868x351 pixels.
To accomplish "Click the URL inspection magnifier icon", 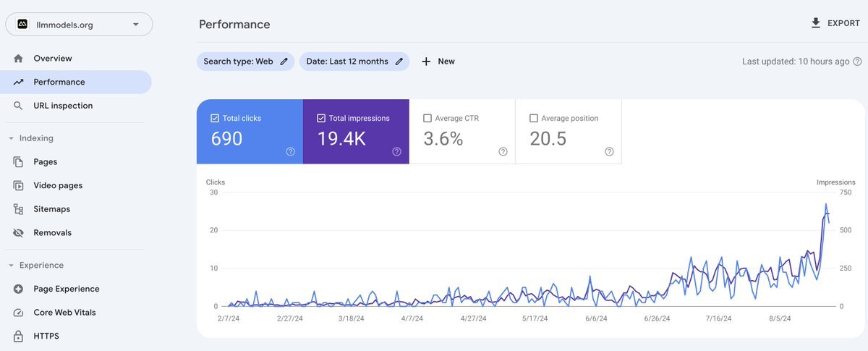I will coord(19,106).
